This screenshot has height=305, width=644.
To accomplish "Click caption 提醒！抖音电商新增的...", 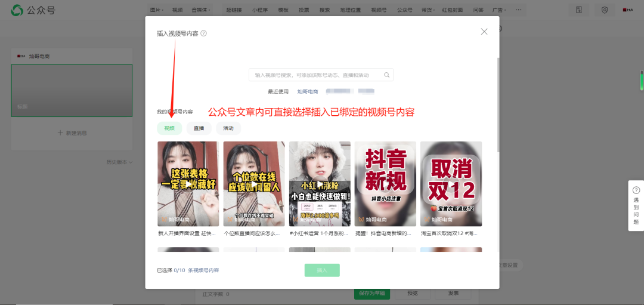I will point(384,233).
